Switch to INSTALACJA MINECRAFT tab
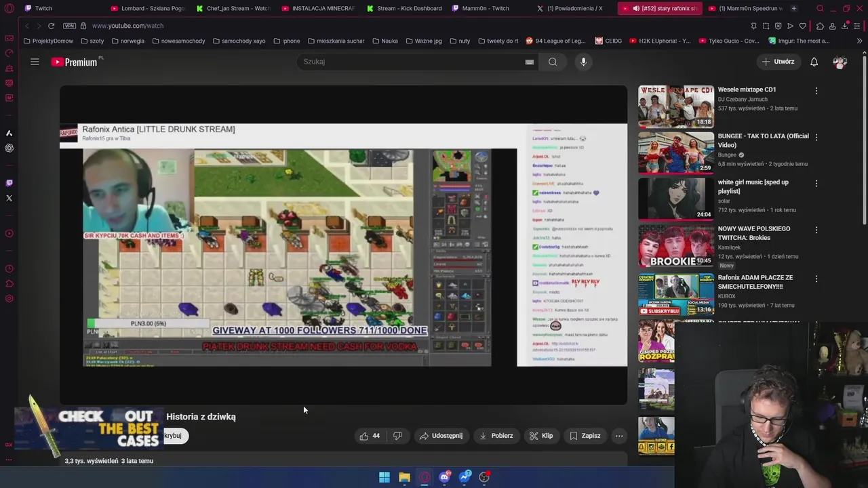The width and height of the screenshot is (868, 488). pos(318,8)
